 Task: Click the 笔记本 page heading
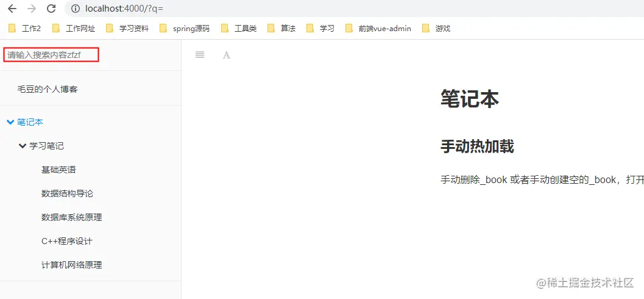(470, 99)
